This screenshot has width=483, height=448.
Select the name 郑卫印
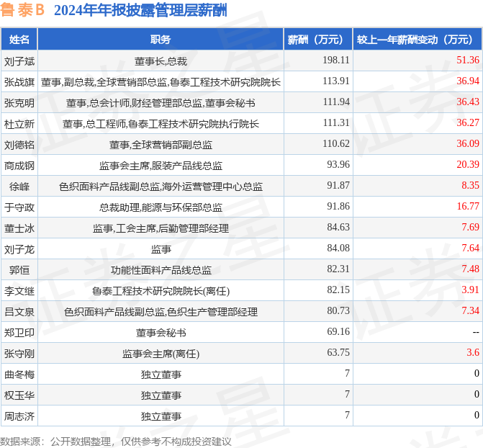tap(19, 333)
